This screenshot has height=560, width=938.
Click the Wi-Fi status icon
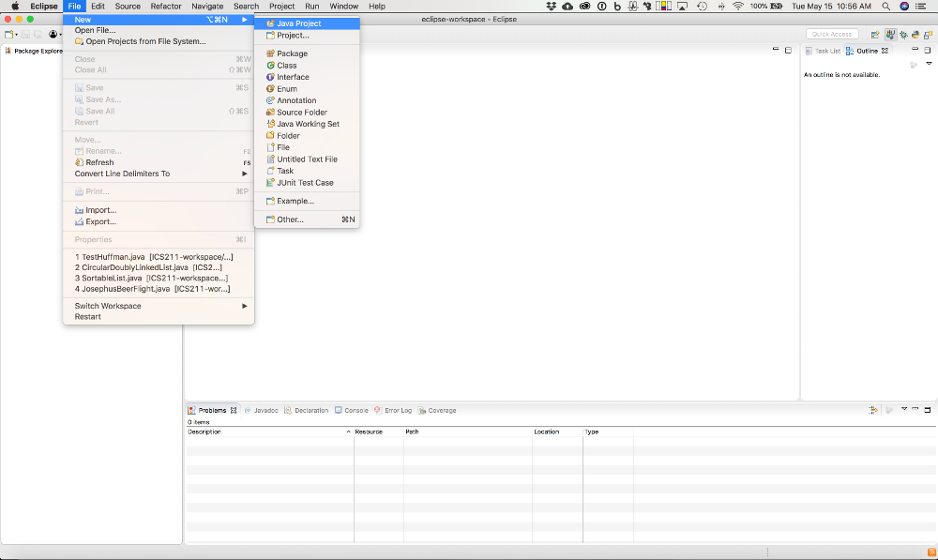tap(738, 6)
